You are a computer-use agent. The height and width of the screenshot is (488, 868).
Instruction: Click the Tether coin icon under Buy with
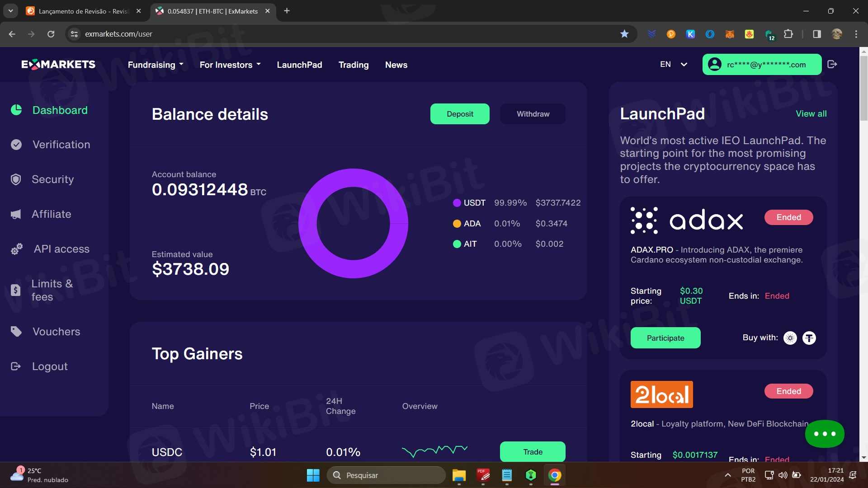click(809, 338)
